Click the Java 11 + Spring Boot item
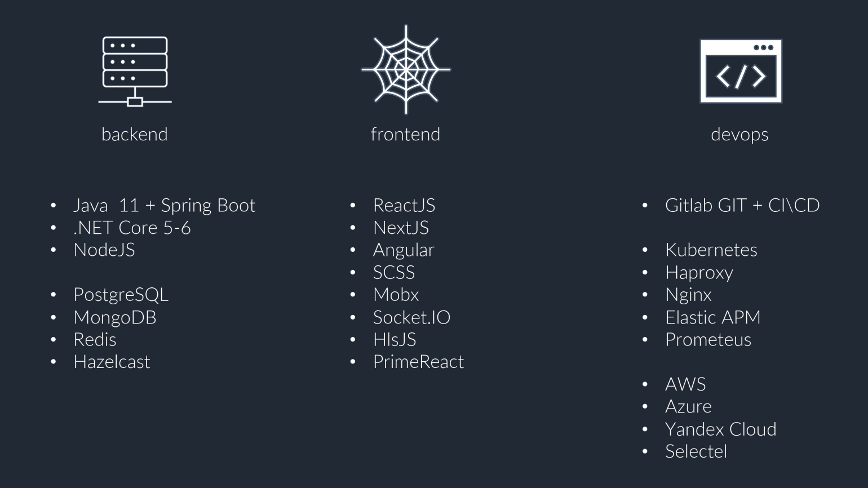Viewport: 868px width, 488px height. [164, 205]
